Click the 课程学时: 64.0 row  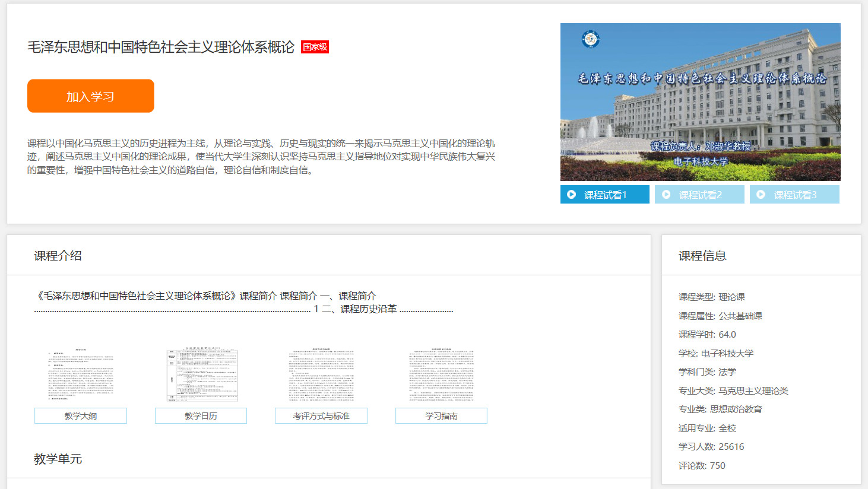(707, 334)
